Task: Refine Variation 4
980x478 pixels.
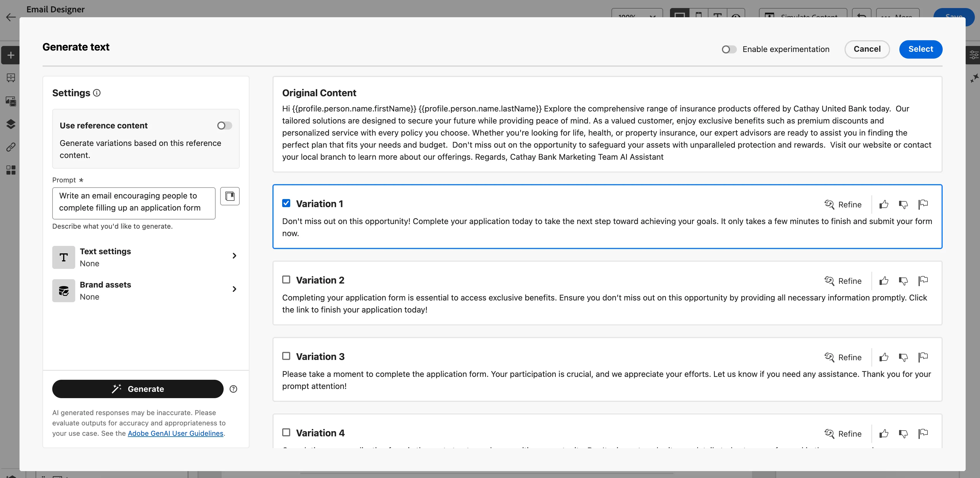Action: pos(843,434)
